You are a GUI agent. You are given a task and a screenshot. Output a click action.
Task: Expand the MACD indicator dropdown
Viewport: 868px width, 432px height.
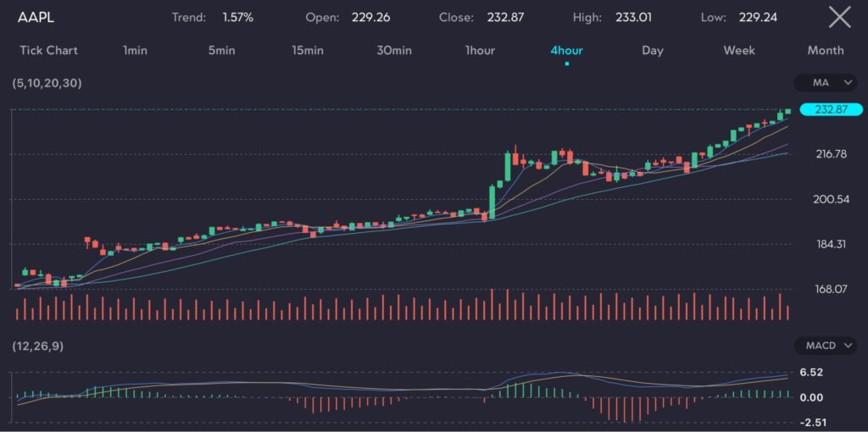[826, 346]
